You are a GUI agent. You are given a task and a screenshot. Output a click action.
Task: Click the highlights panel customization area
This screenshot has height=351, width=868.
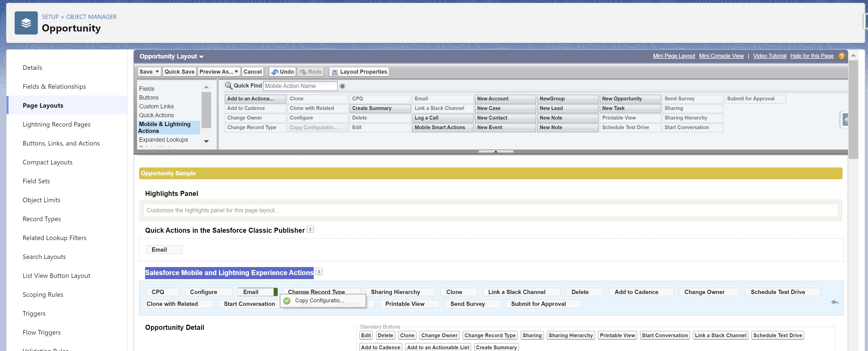[x=490, y=210]
